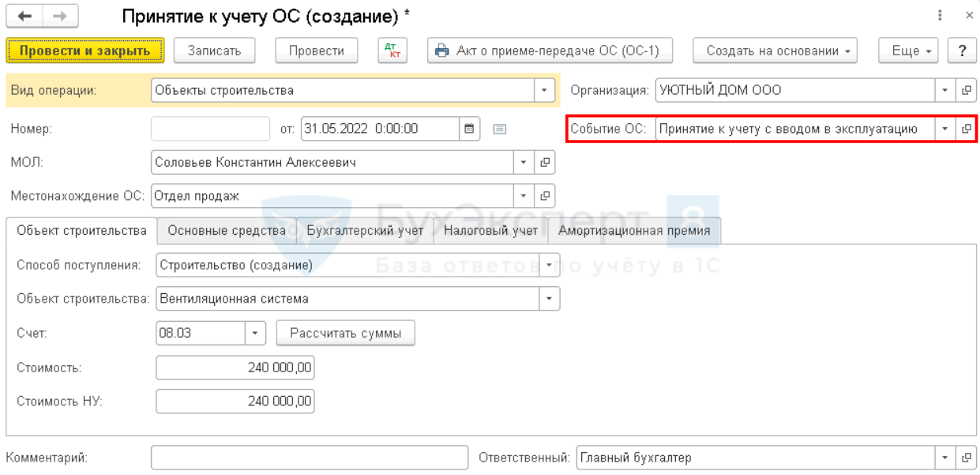The image size is (980, 475).
Task: Open Ответственный record with open icon
Action: (966, 458)
